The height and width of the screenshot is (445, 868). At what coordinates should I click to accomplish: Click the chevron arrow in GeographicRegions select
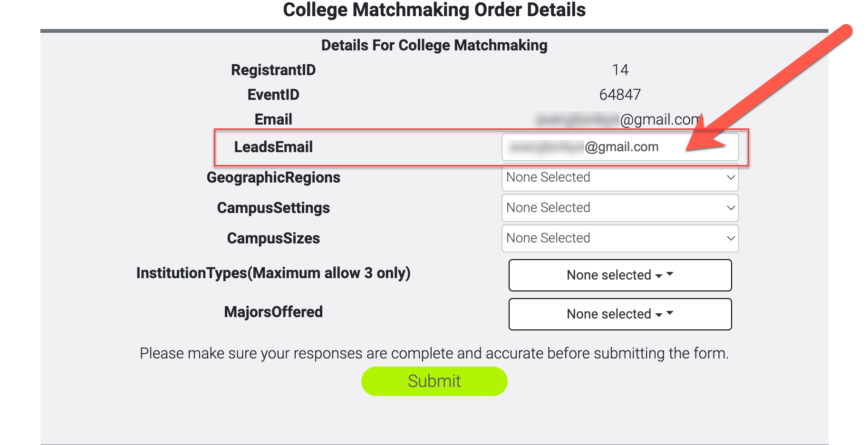(x=731, y=177)
